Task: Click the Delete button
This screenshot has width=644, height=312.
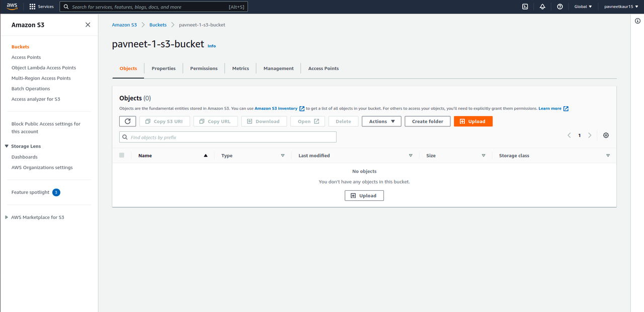Action: pos(343,121)
